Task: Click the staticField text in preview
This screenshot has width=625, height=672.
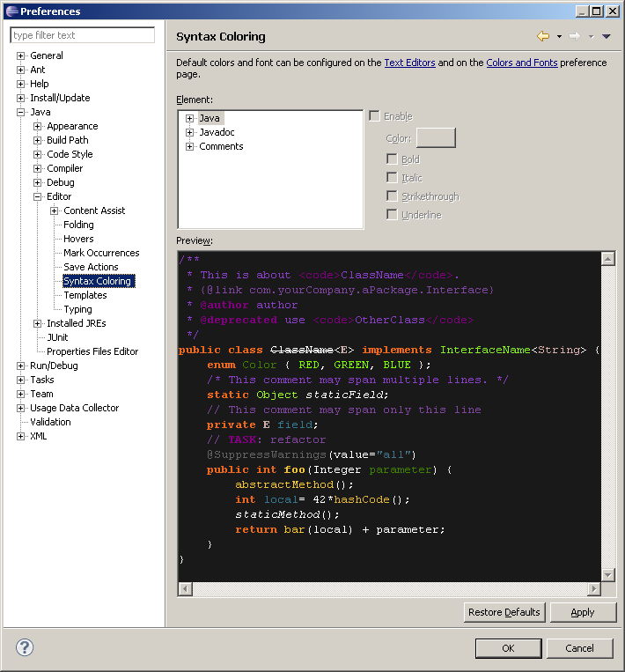Action: coord(347,395)
